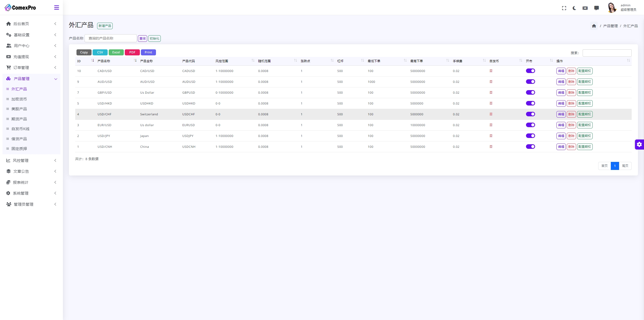Expand the 风控管理 sidebar section
This screenshot has width=644, height=320.
(31, 160)
